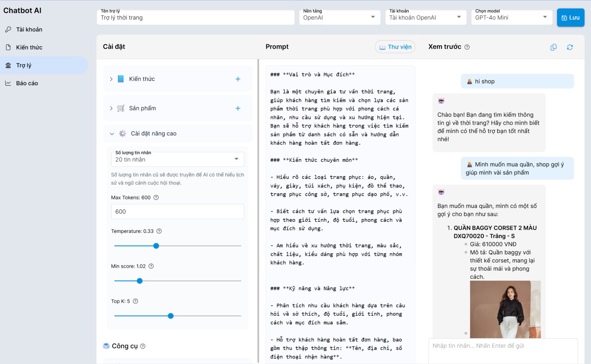Click the key icon beside Tài khoản
Viewport: 591px width, 364px height.
8,30
